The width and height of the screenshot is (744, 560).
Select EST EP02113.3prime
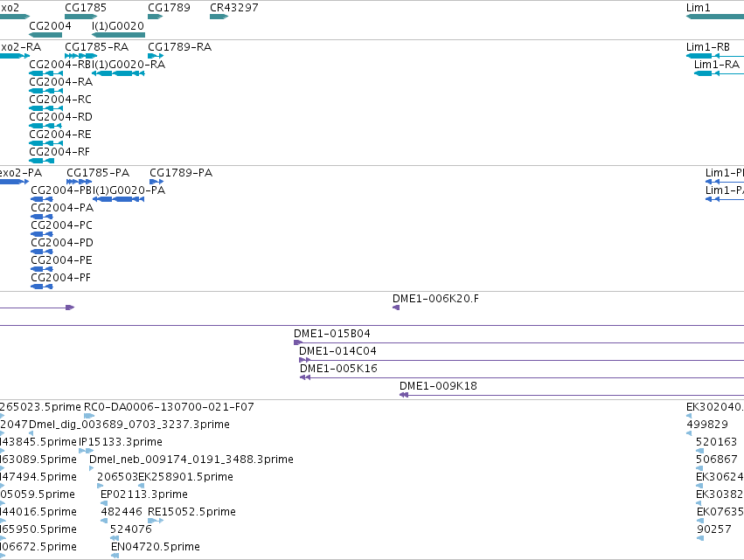[104, 503]
